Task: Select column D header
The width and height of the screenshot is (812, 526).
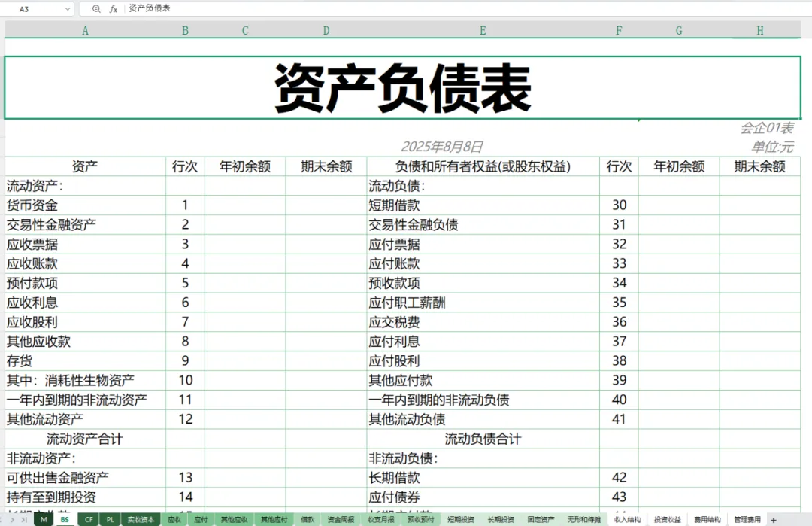Action: point(326,31)
